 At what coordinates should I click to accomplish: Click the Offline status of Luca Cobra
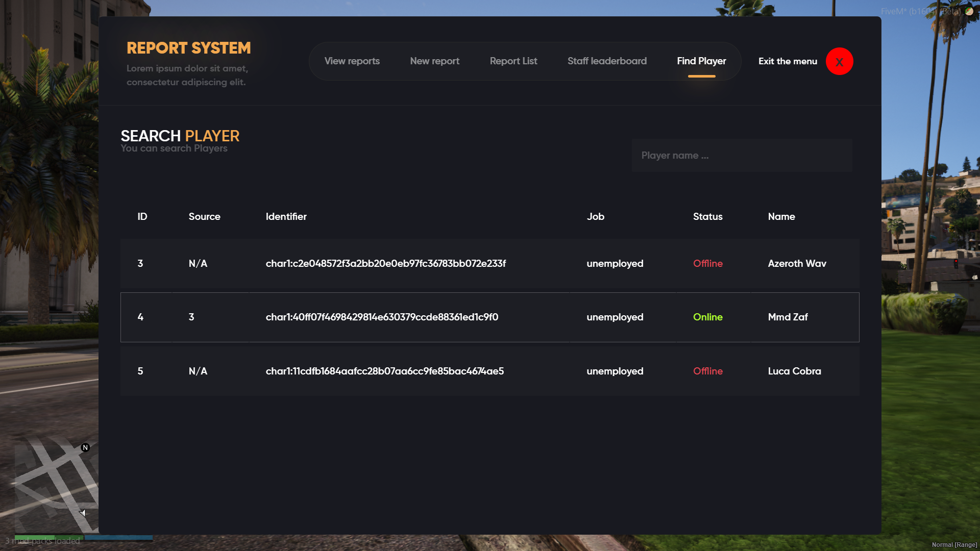coord(707,371)
